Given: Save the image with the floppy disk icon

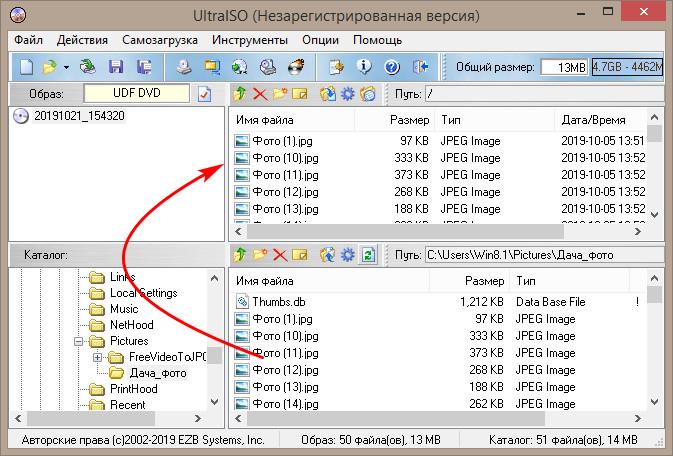Looking at the screenshot, I should coord(116,67).
